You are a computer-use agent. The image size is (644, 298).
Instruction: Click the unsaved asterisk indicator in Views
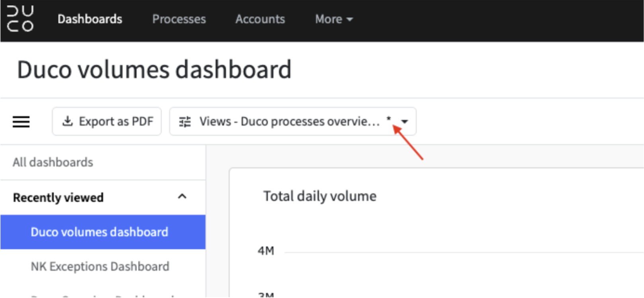tap(389, 119)
